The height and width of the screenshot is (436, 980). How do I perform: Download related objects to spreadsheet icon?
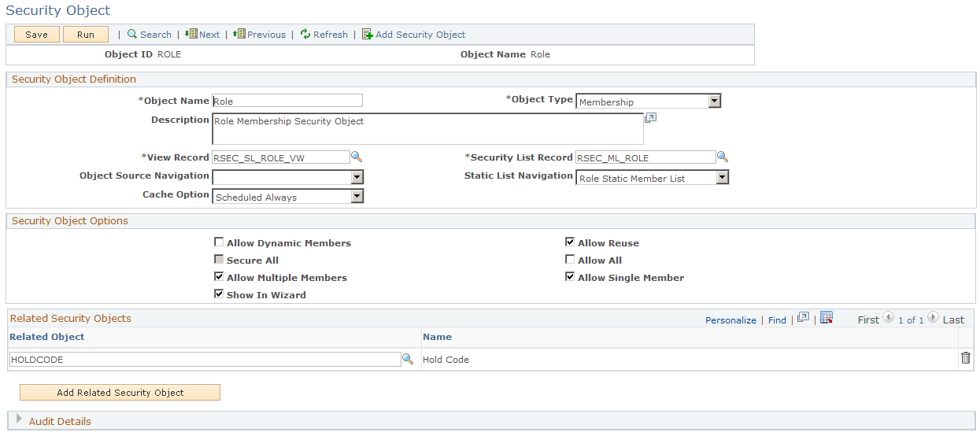[827, 318]
